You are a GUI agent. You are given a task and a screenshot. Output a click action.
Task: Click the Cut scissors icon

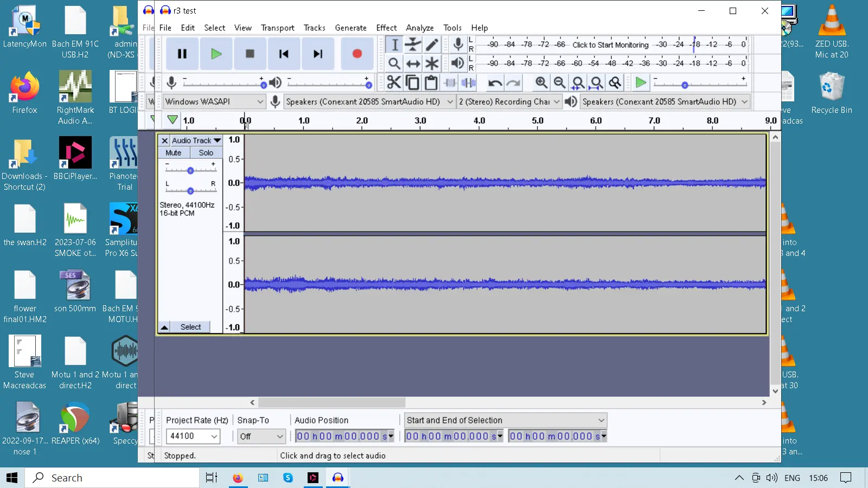[394, 82]
